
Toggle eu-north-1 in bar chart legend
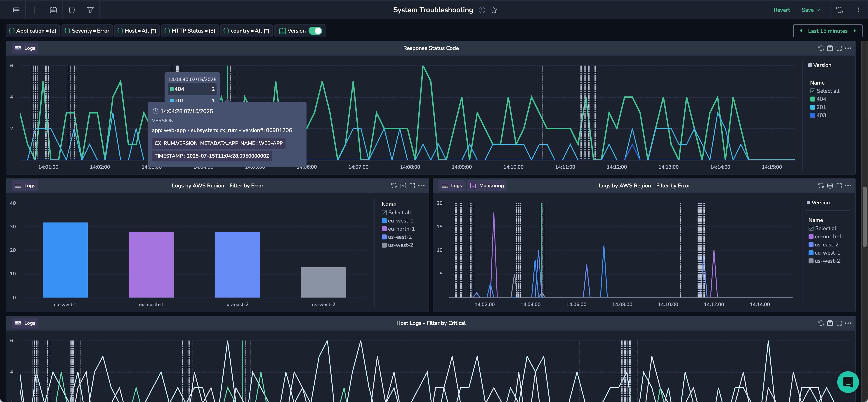(398, 229)
